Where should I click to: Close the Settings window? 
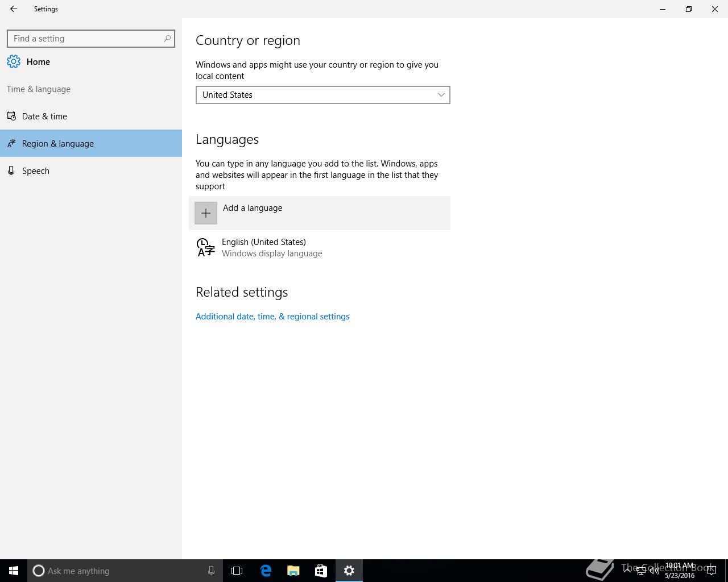click(x=715, y=9)
